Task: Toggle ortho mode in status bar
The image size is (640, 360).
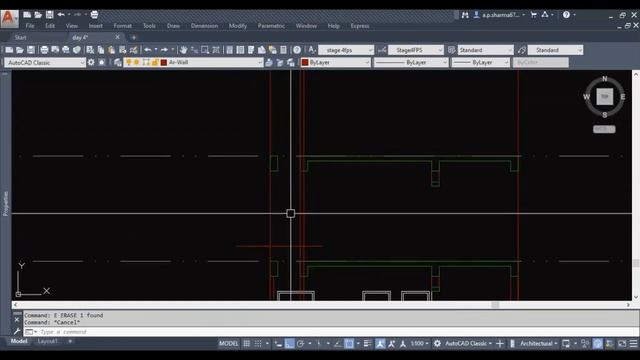Action: coord(289,344)
